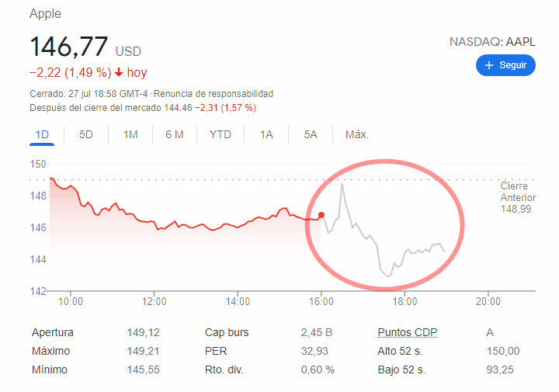Open the Máx. full history tab
The width and height of the screenshot is (559, 392).
tap(356, 134)
